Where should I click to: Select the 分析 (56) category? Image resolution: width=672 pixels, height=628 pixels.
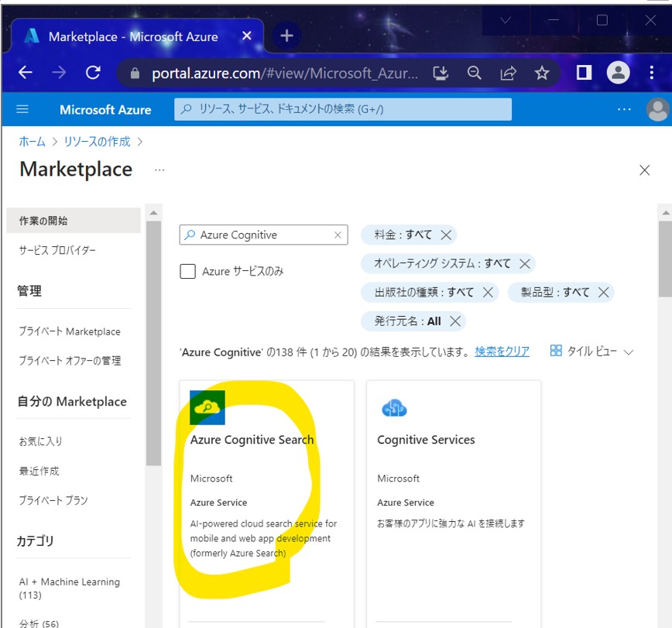point(39,623)
